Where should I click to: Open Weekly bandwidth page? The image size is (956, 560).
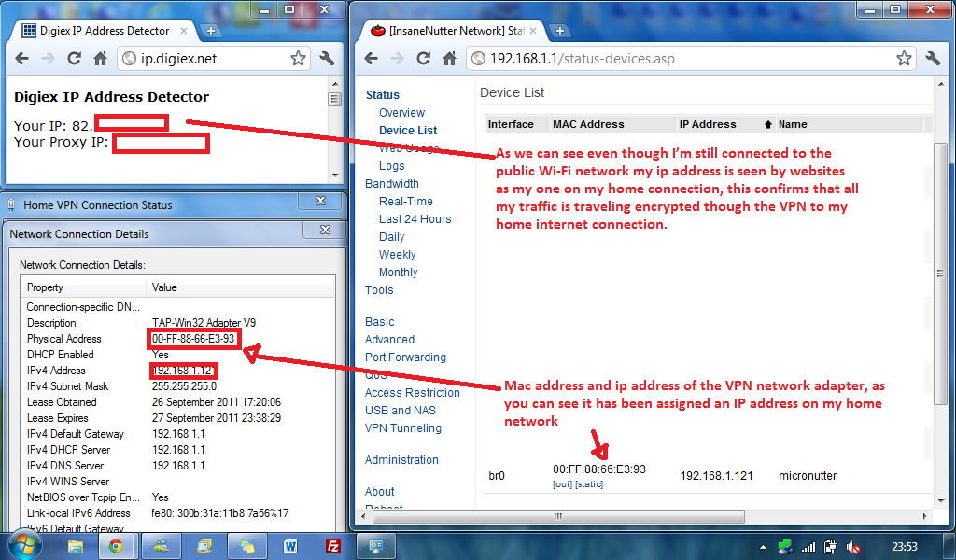pos(397,255)
